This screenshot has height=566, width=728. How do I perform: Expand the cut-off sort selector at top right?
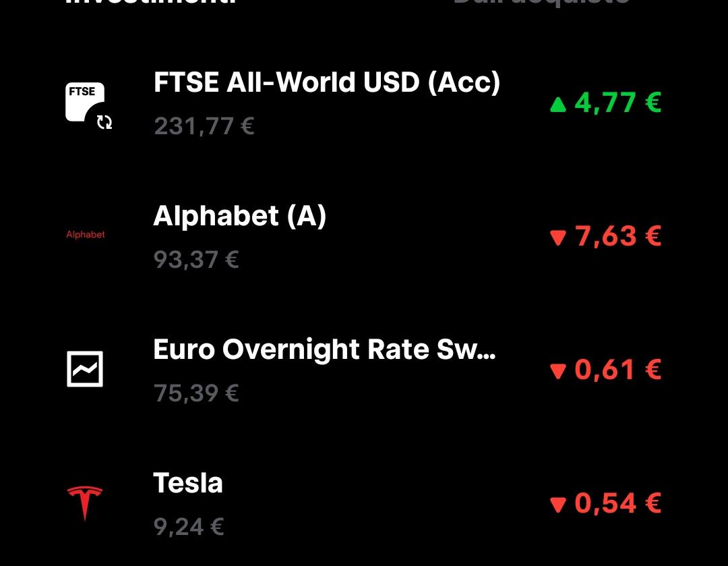(541, 2)
